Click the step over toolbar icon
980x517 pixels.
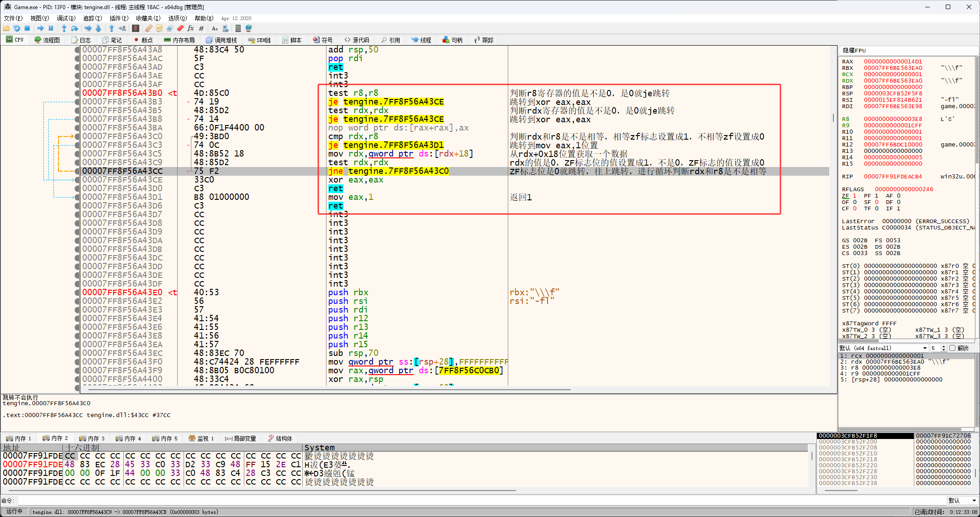coord(74,28)
